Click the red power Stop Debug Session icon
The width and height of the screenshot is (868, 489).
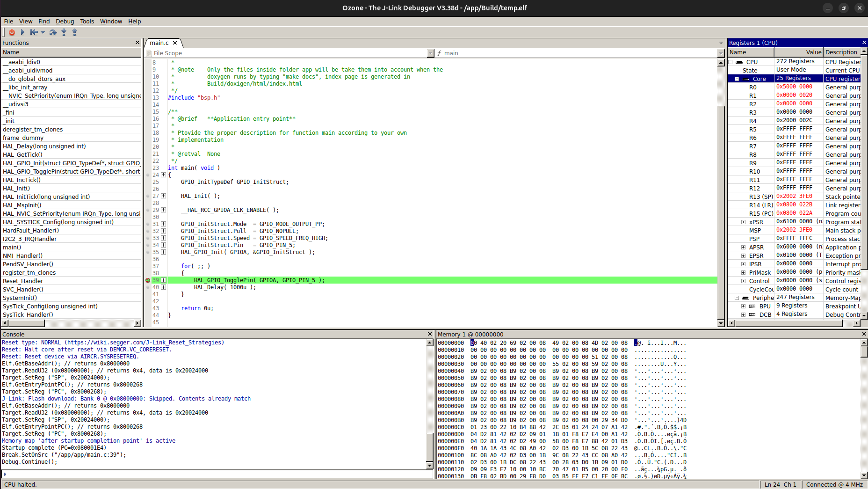(x=12, y=32)
